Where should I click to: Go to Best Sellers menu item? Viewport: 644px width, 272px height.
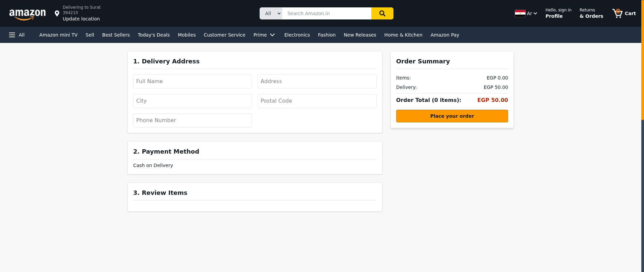click(116, 35)
